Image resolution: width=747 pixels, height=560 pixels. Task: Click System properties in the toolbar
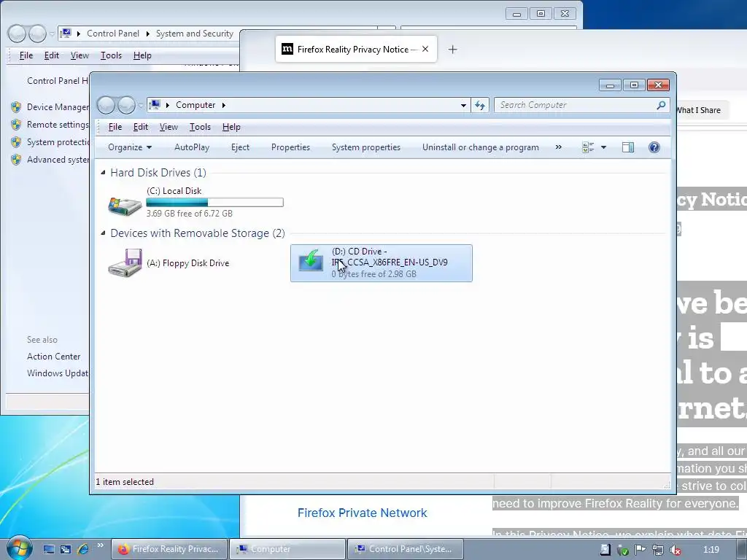point(366,147)
